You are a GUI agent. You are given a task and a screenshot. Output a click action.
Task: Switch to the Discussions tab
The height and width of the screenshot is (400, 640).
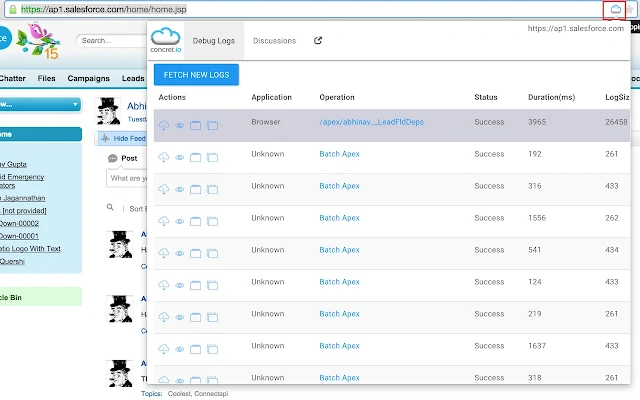[x=274, y=41]
